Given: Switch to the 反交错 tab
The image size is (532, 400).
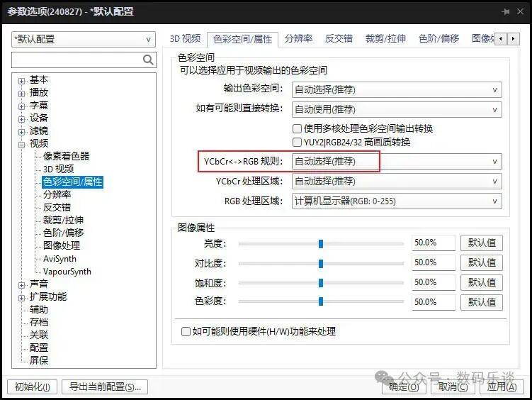Looking at the screenshot, I should click(x=339, y=39).
